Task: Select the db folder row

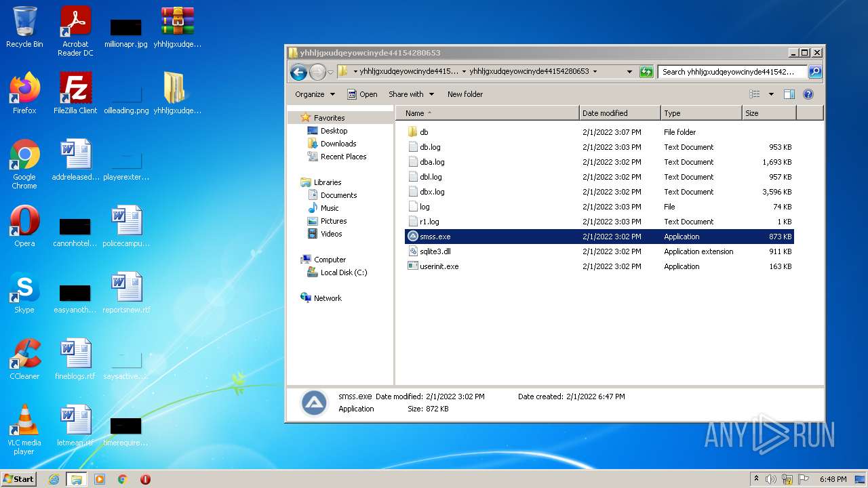Action: pos(599,132)
